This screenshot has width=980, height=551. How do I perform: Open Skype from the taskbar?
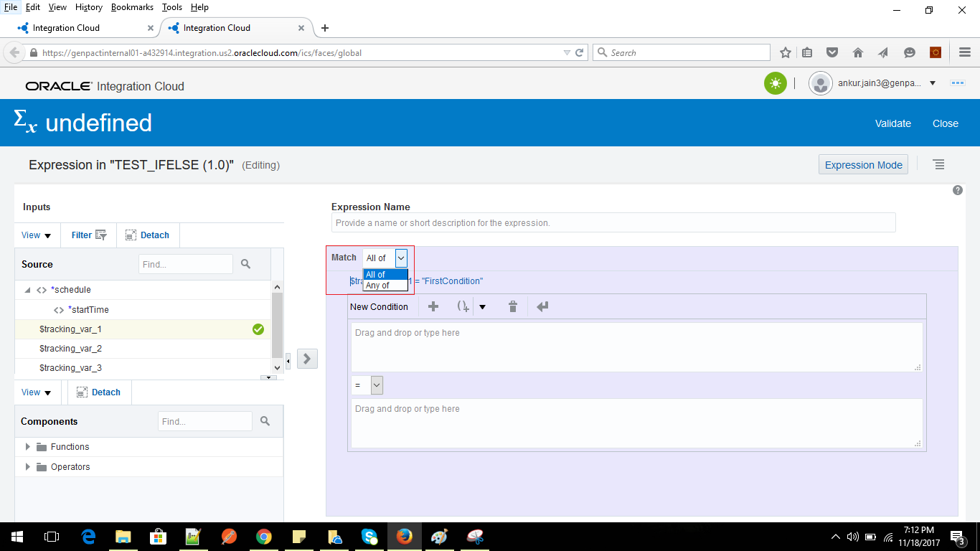(369, 537)
